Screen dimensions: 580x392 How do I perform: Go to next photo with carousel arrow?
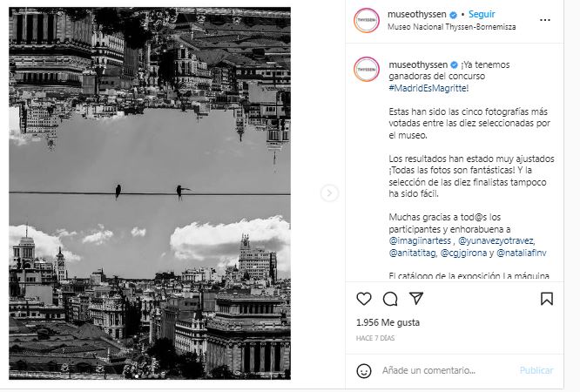[x=329, y=193]
